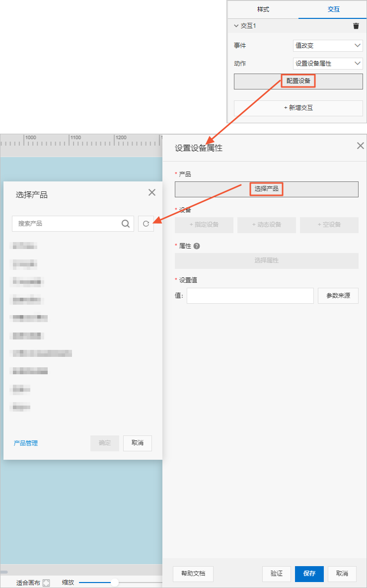The width and height of the screenshot is (367, 588).
Task: Open the 动作 dropdown showing 设置设备属性
Action: coord(328,64)
